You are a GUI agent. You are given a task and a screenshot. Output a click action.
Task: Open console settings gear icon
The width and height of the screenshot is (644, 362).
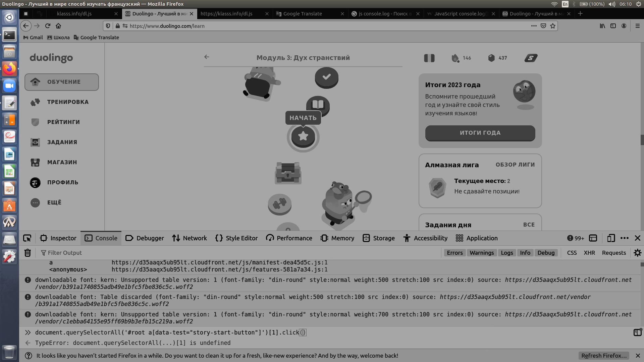[637, 253]
